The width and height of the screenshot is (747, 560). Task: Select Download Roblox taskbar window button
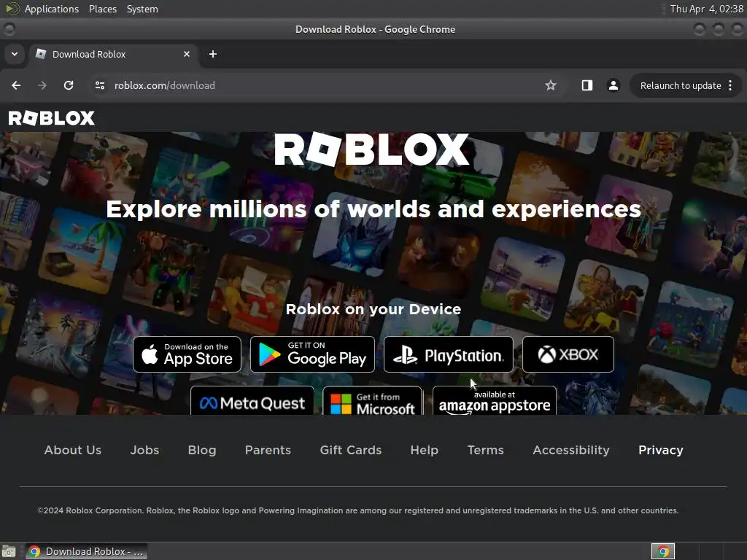coord(86,551)
